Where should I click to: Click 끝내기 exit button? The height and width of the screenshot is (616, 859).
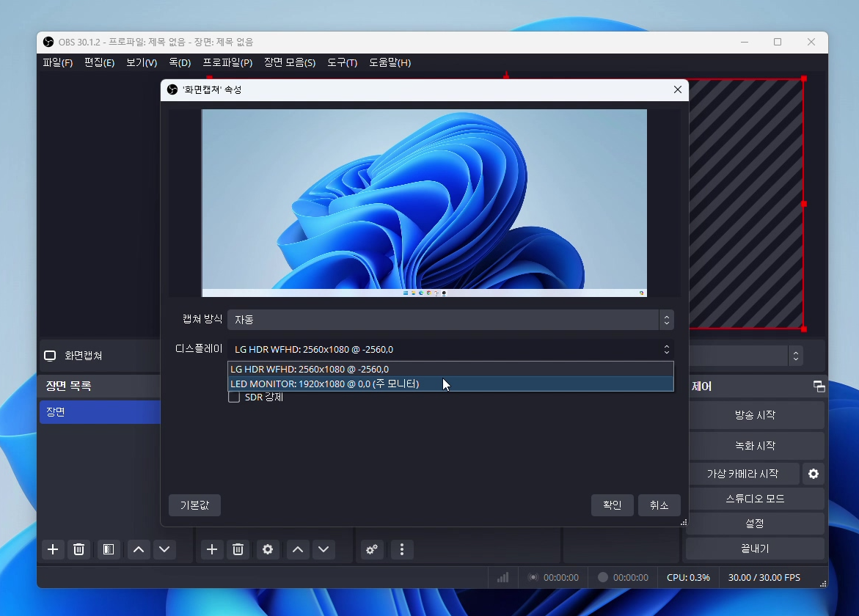click(755, 549)
